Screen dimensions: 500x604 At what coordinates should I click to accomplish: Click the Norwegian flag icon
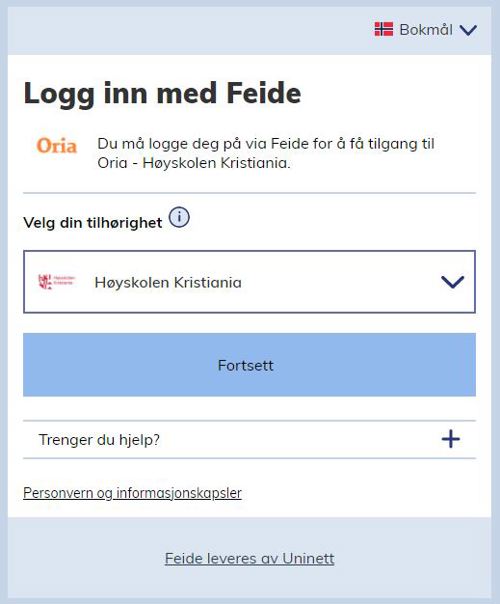(384, 29)
